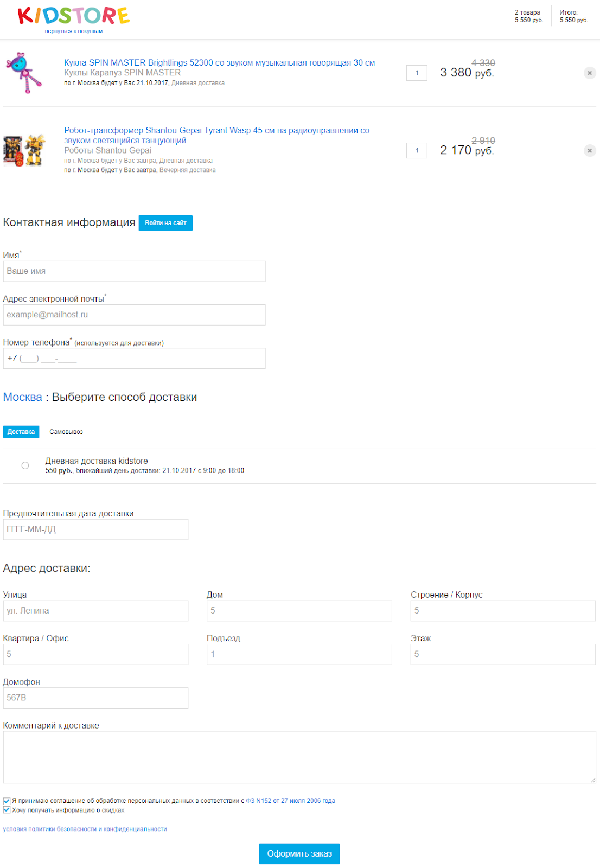Open the preferred delivery date field

(x=95, y=529)
